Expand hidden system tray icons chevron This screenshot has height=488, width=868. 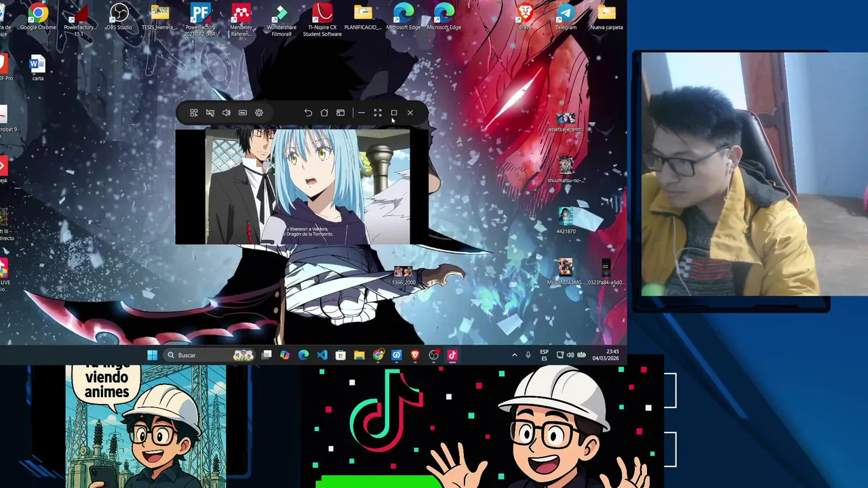coord(514,355)
